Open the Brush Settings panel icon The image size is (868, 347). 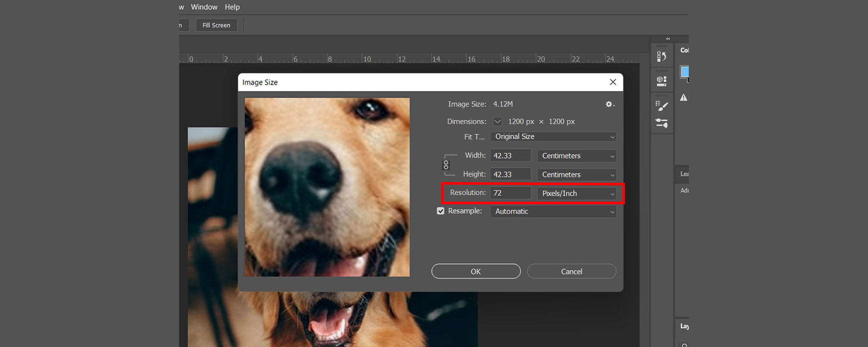point(661,106)
